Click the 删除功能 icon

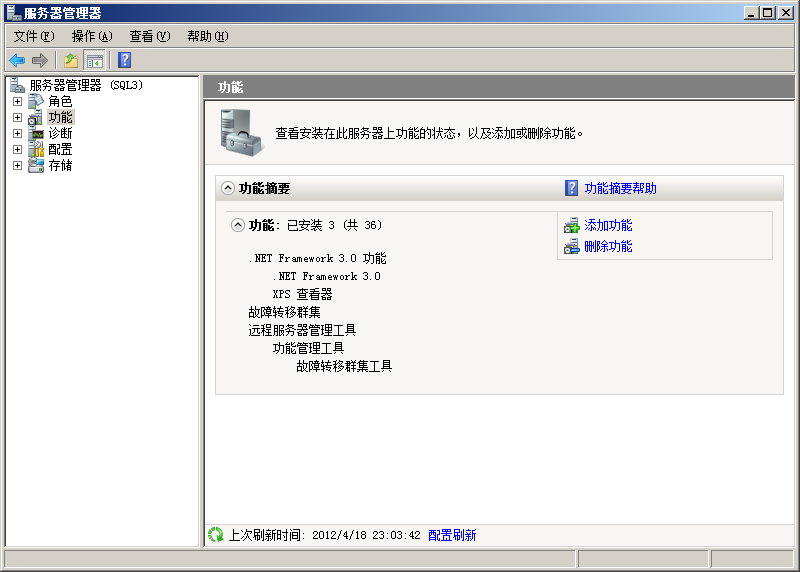tap(572, 247)
